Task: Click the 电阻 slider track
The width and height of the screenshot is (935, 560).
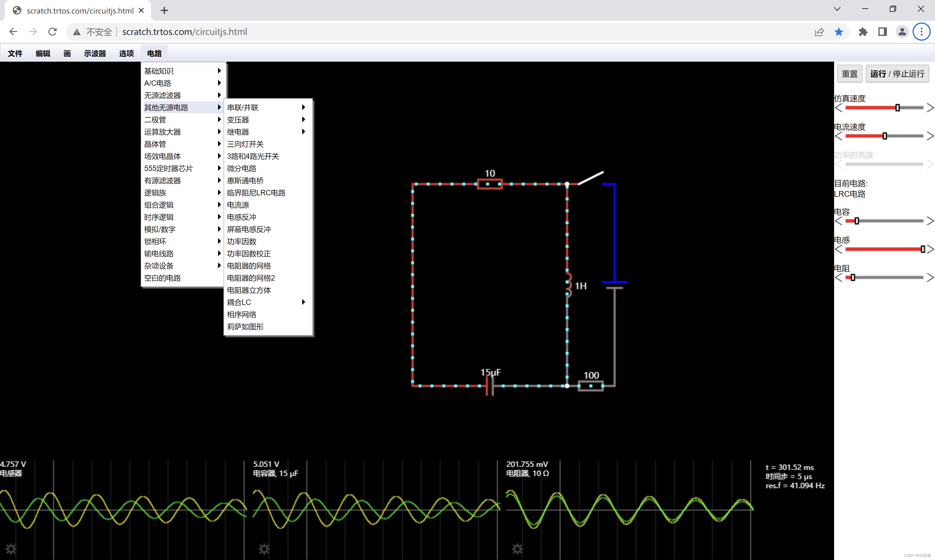Action: 884,278
